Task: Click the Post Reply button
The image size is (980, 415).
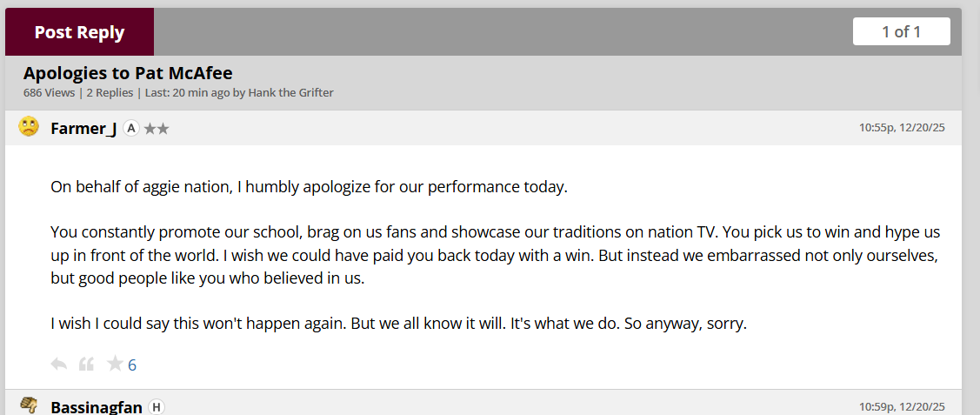Action: pyautogui.click(x=79, y=32)
